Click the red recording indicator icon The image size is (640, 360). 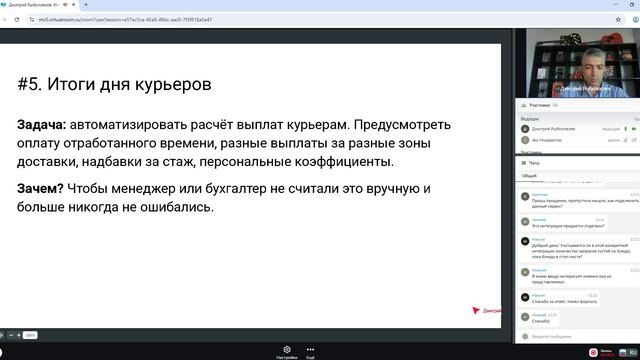pyautogui.click(x=593, y=352)
